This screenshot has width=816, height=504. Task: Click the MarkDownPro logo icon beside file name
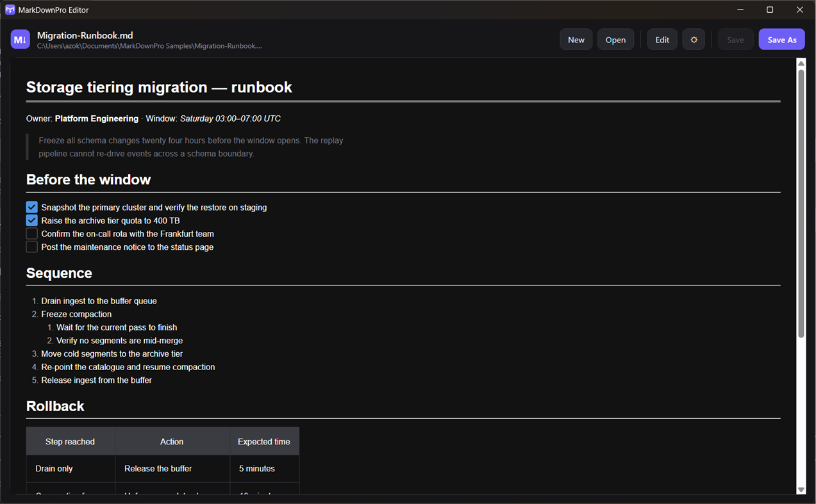(x=21, y=40)
